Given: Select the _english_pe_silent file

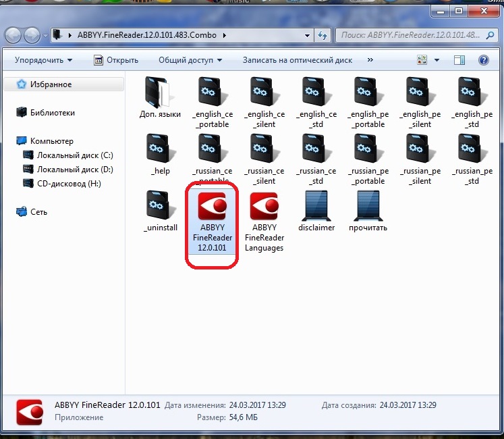Looking at the screenshot, I should pyautogui.click(x=420, y=103).
